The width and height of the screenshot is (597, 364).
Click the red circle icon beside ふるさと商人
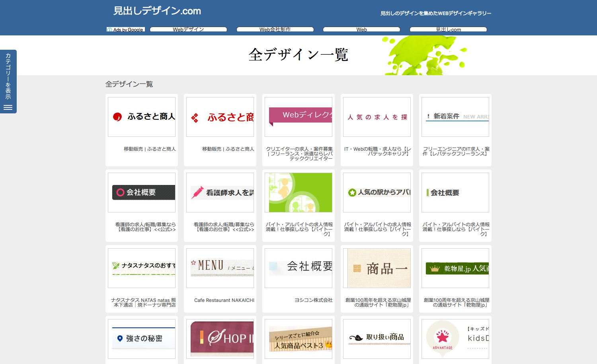(117, 117)
